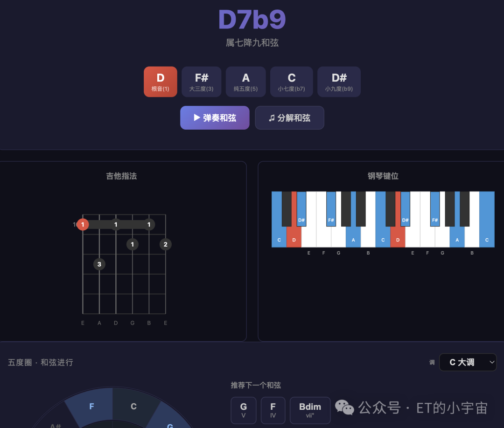The image size is (504, 428).
Task: Play the chord with 弹奏和弦 button
Action: click(215, 118)
